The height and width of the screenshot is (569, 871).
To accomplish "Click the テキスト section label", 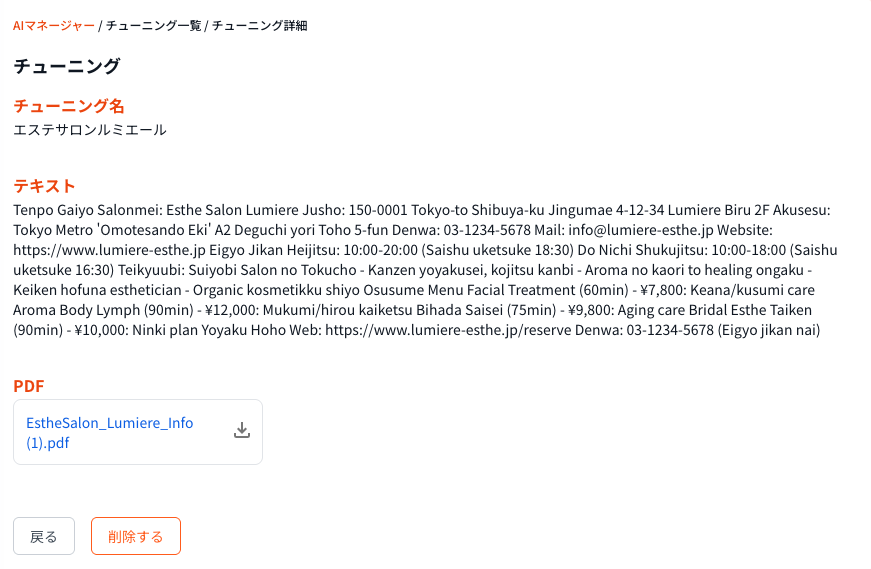I will (44, 185).
